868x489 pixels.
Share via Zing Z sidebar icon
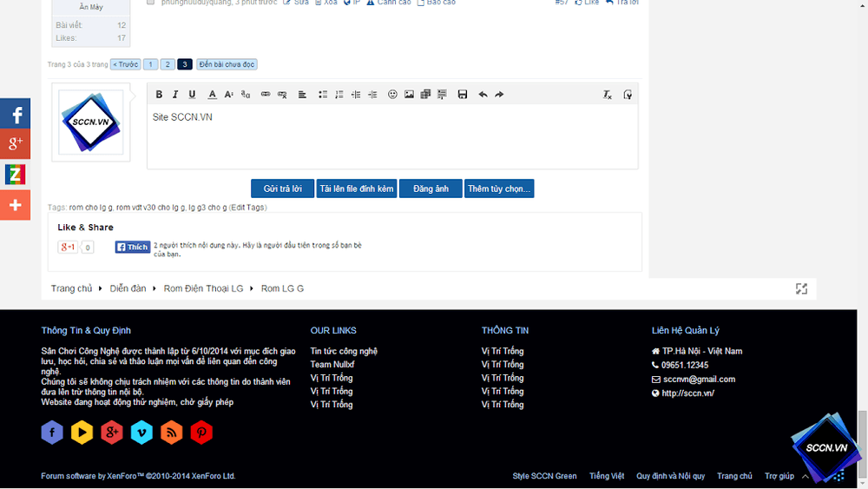[x=15, y=175]
